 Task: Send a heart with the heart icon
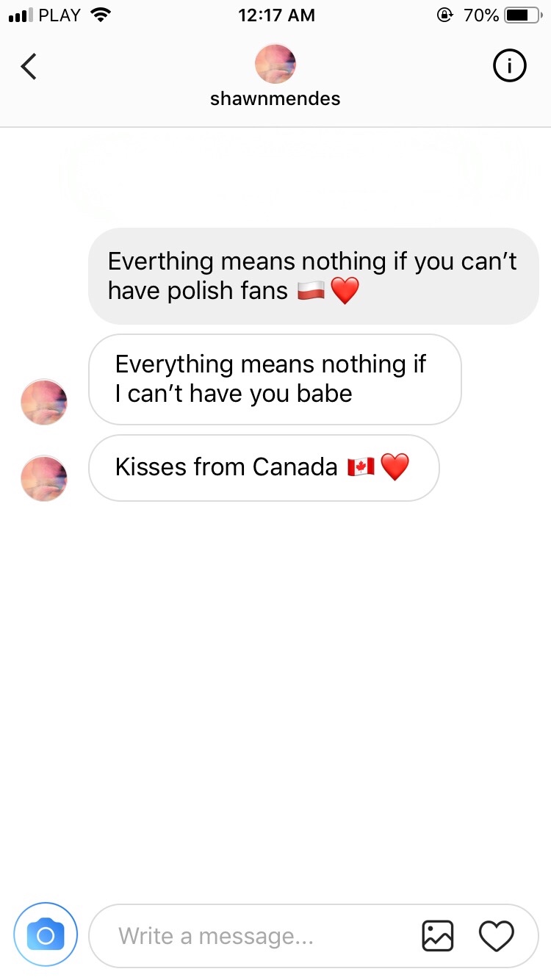pos(497,936)
